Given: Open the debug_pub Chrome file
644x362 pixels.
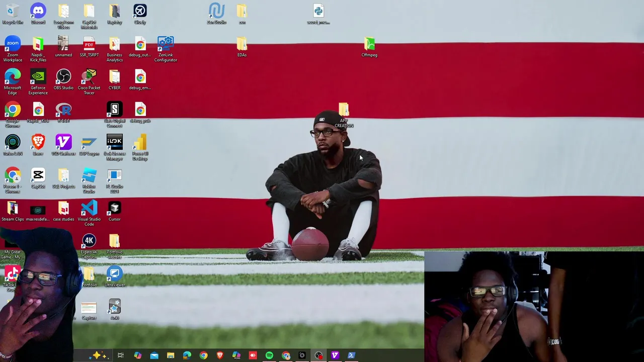Looking at the screenshot, I should point(140,113).
